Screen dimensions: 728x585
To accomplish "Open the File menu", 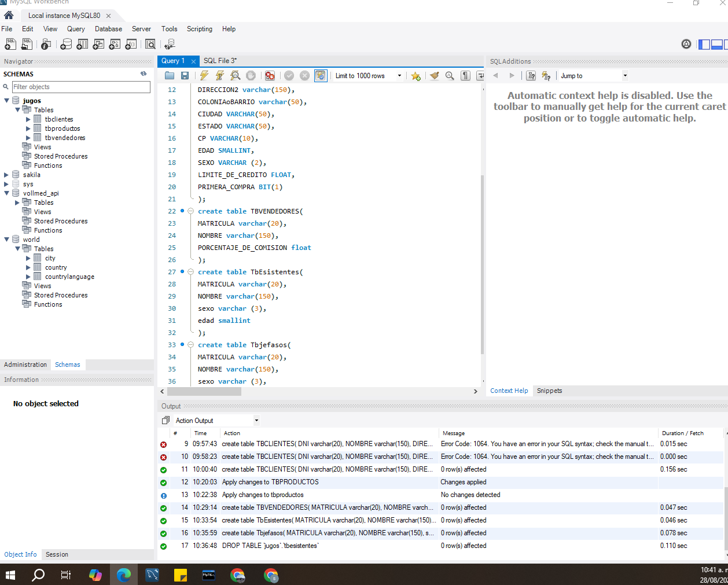I will pyautogui.click(x=7, y=29).
